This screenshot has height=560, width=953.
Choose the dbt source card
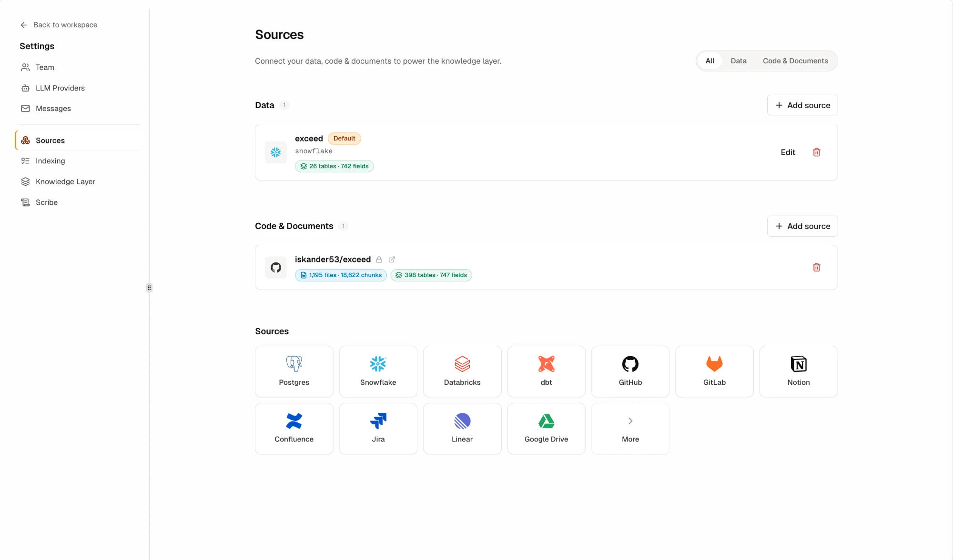(547, 371)
